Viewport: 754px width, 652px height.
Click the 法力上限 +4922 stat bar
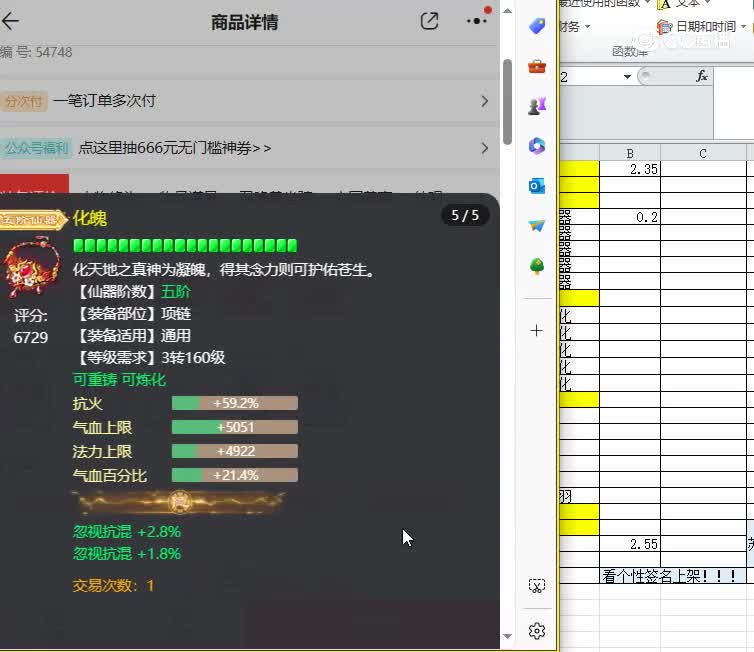click(235, 451)
